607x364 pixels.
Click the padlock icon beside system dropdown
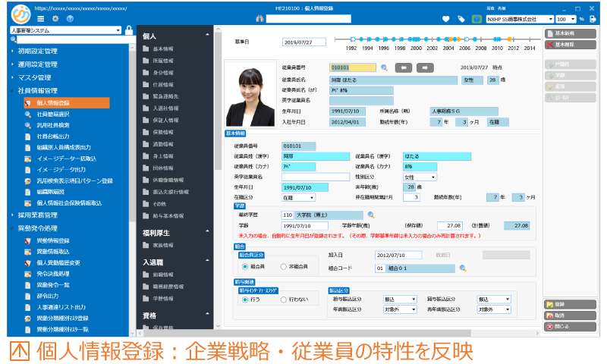point(129,31)
